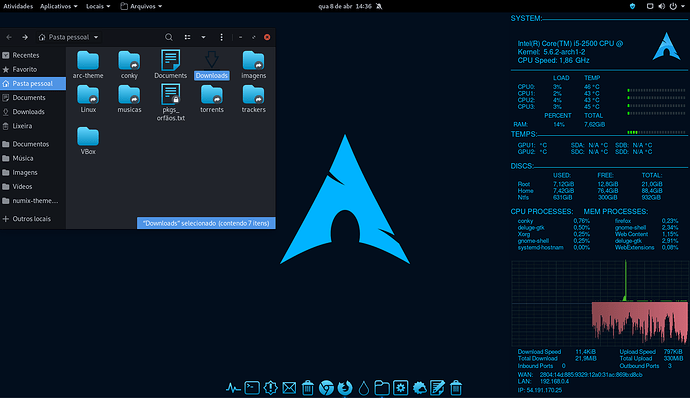
Task: Open the Documents file icon in the file grid
Action: [x=171, y=65]
